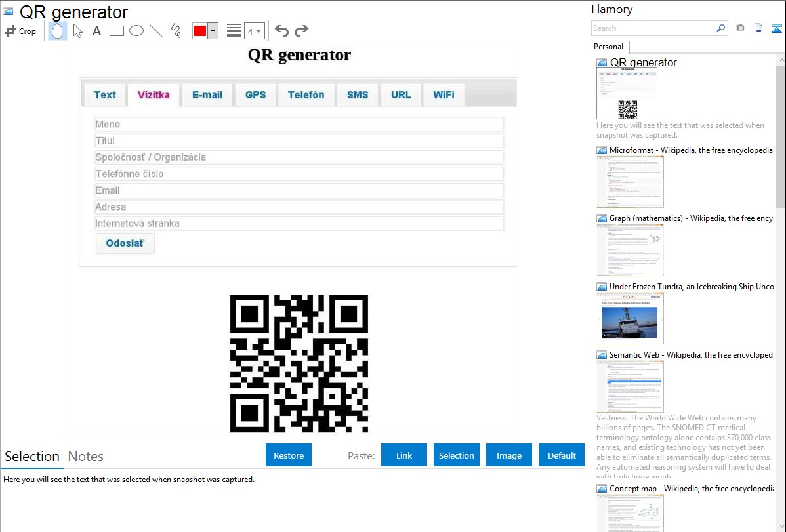This screenshot has width=786, height=532.
Task: Open the QR generator snapshot thumbnail
Action: pyautogui.click(x=627, y=94)
